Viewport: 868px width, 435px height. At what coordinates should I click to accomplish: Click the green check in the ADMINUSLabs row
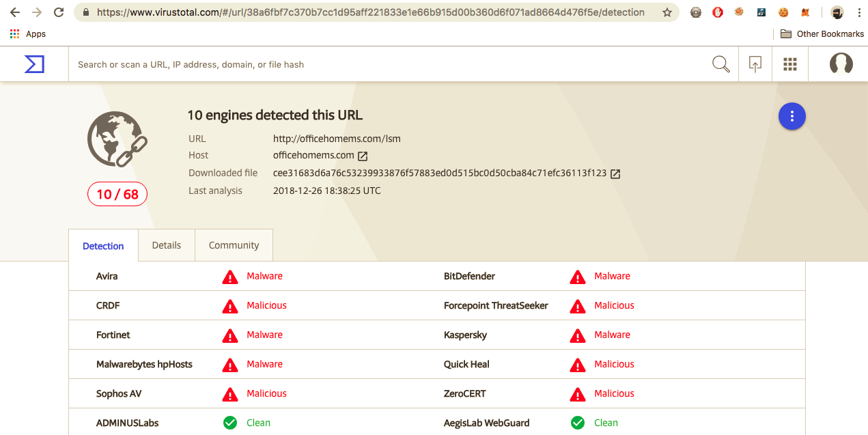(230, 423)
